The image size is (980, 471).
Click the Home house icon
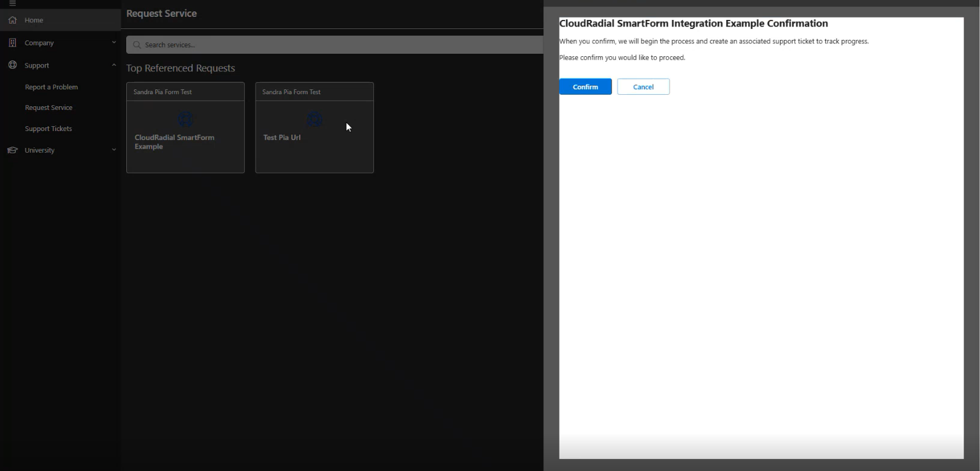tap(12, 20)
